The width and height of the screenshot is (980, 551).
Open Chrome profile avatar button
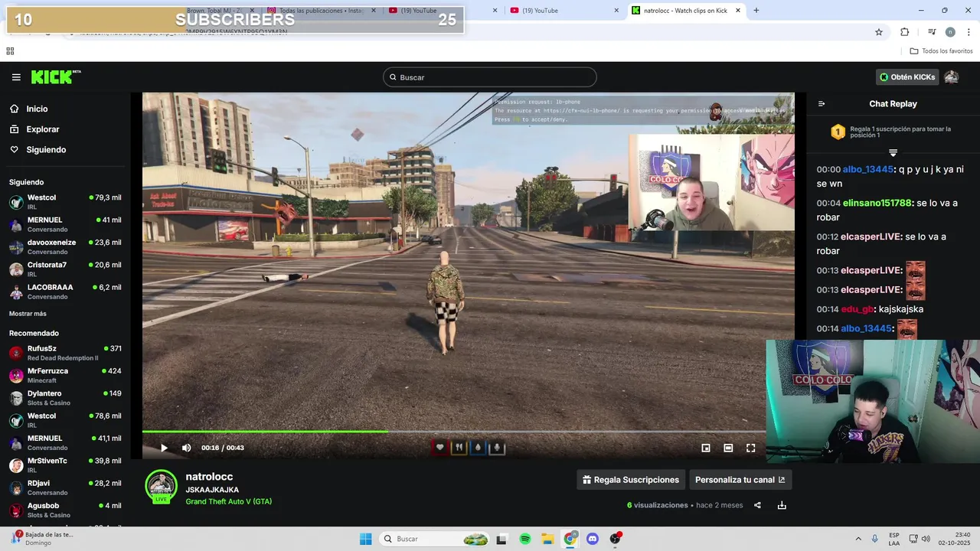point(950,32)
